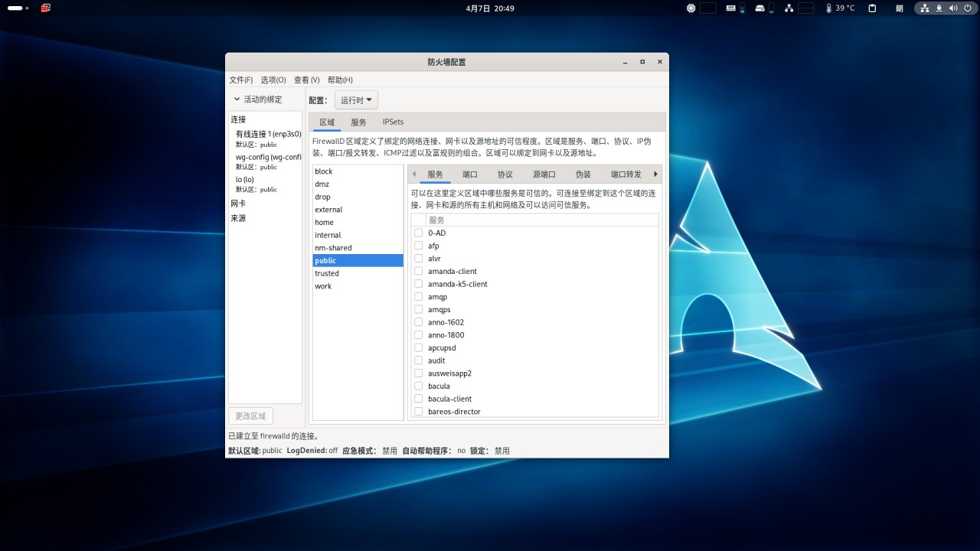Open the 运行时 configuration dropdown
980x551 pixels.
coord(356,100)
